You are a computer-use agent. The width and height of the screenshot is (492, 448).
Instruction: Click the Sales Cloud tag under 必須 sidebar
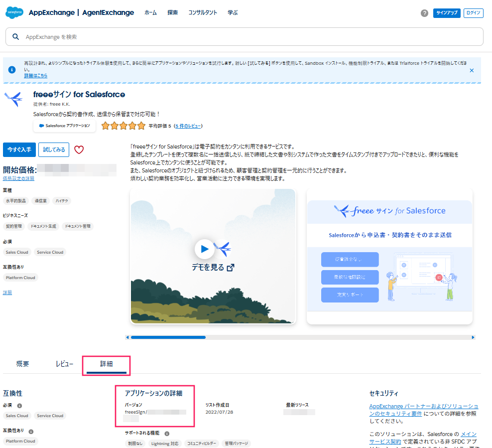(x=17, y=252)
